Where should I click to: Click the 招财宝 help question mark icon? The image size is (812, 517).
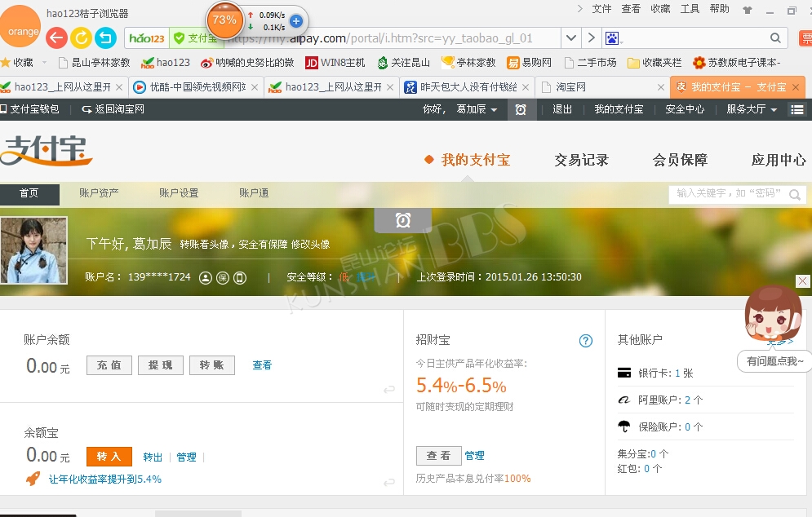pyautogui.click(x=586, y=341)
